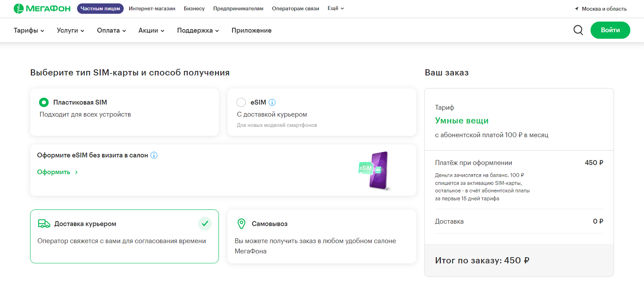Click info icon beside Оформите eSIM без визита
This screenshot has height=286, width=644.
point(154,155)
